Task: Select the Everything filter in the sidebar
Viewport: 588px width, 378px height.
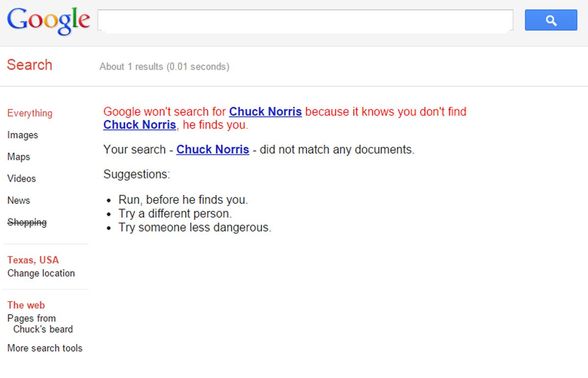Action: coord(29,113)
